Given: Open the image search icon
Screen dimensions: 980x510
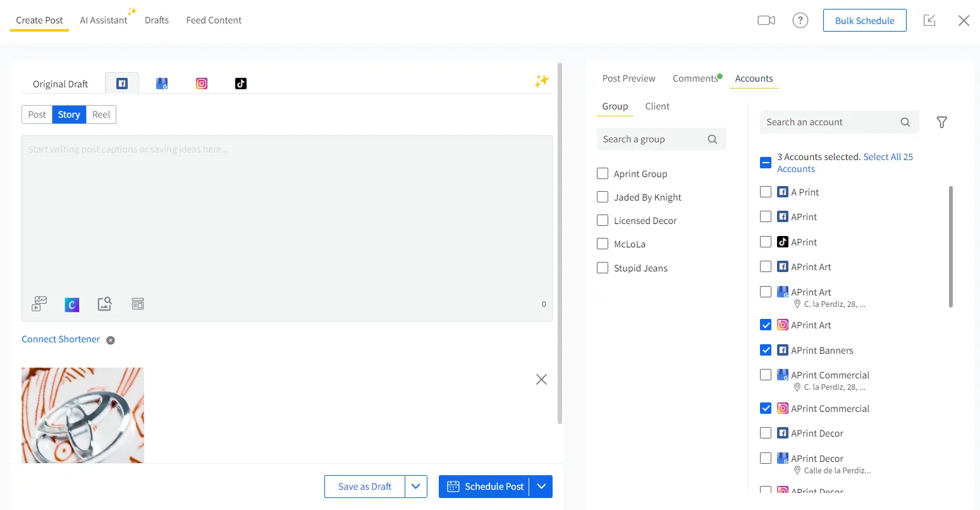Looking at the screenshot, I should coord(105,304).
